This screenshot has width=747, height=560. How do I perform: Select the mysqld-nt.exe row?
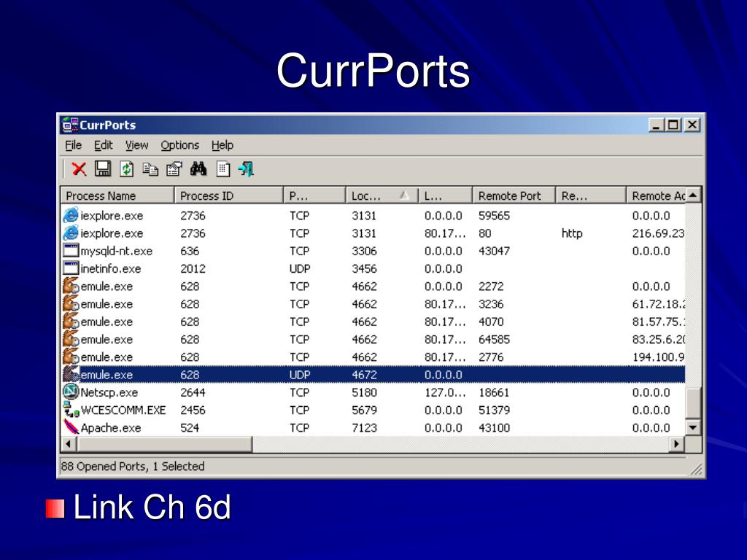click(373, 251)
